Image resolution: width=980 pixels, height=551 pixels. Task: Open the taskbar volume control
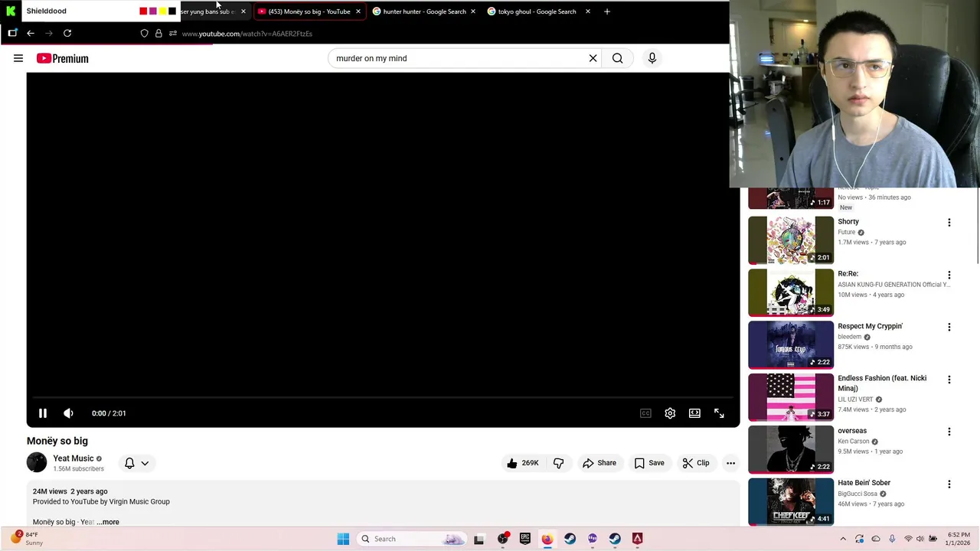(920, 539)
